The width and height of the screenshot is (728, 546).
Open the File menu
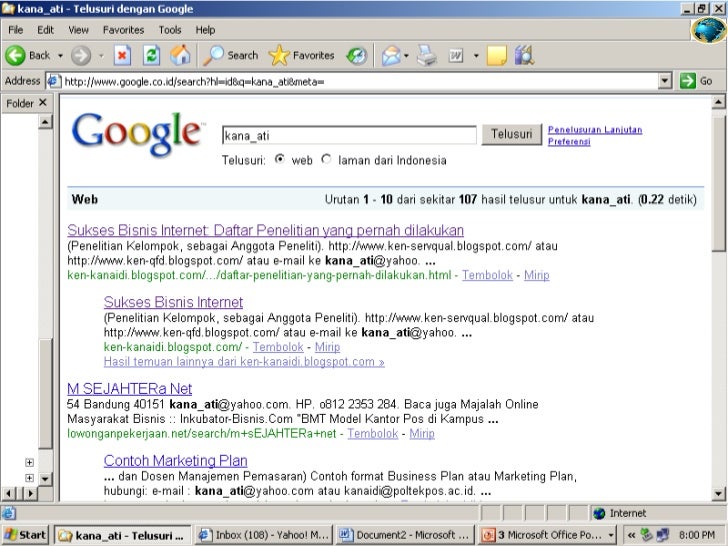click(x=15, y=30)
